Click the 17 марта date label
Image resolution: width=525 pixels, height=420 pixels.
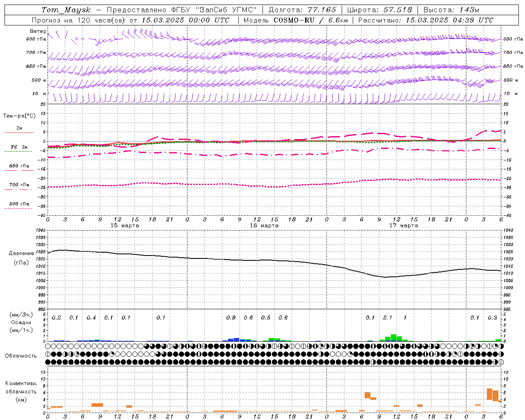(404, 226)
